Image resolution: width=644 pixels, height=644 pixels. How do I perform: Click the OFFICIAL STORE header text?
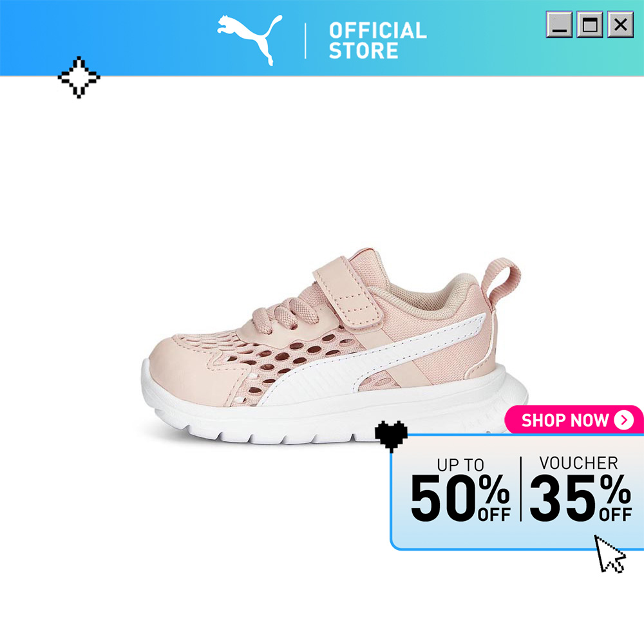(377, 41)
